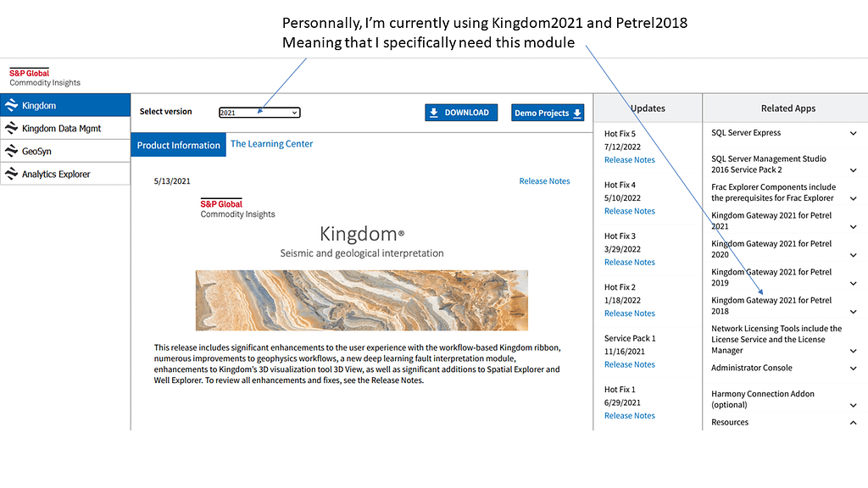The image size is (868, 488).
Task: Open Service Pack 1 Release Notes
Action: 629,364
